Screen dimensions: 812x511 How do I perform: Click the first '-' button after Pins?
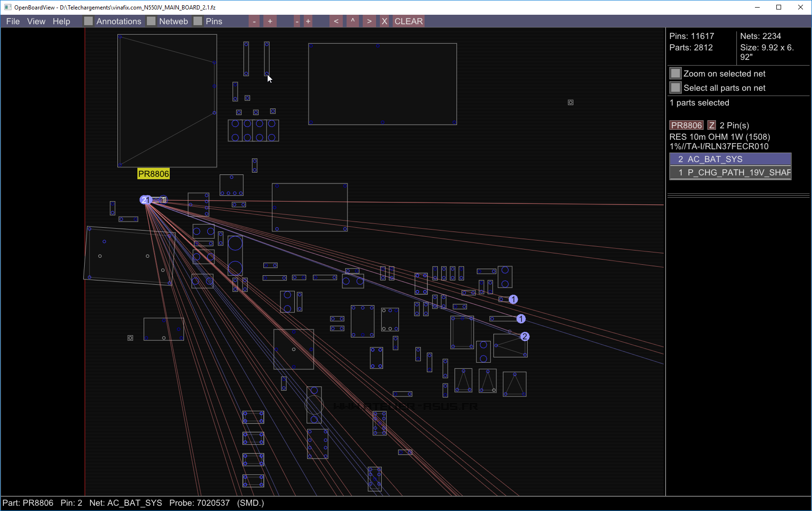click(254, 21)
